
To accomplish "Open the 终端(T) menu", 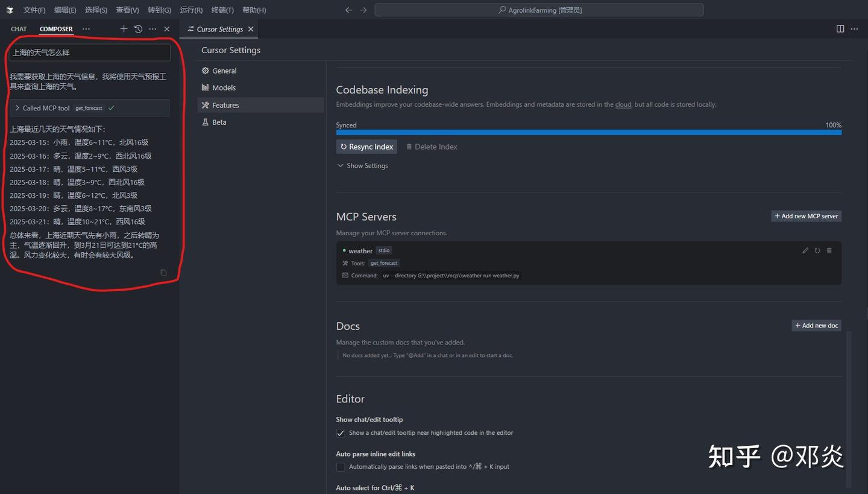I will pos(222,10).
